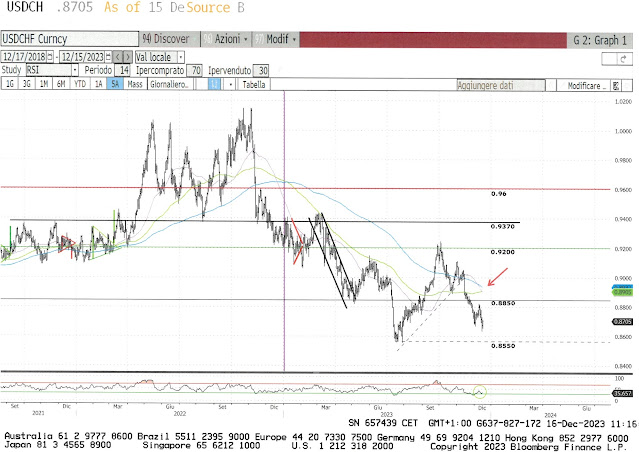Viewport: 639px width, 452px height.
Task: Click the 0.8850 level label
Action: tap(503, 303)
